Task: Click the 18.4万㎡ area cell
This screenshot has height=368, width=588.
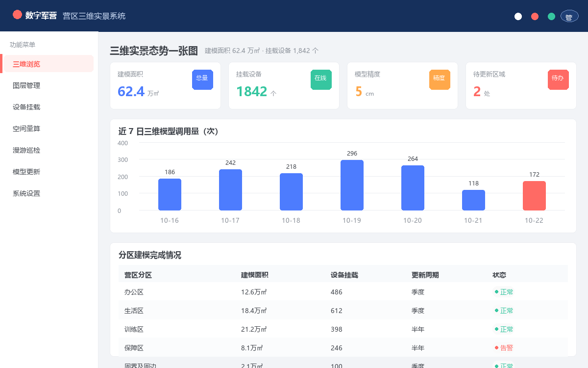Action: click(254, 311)
